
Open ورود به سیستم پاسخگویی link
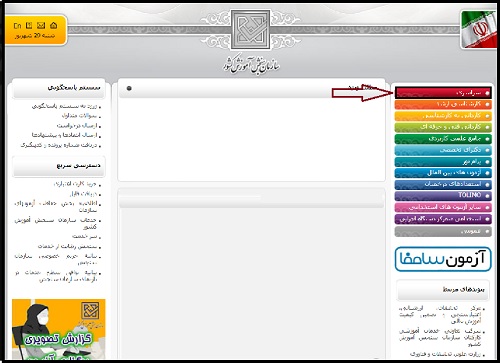[64, 106]
